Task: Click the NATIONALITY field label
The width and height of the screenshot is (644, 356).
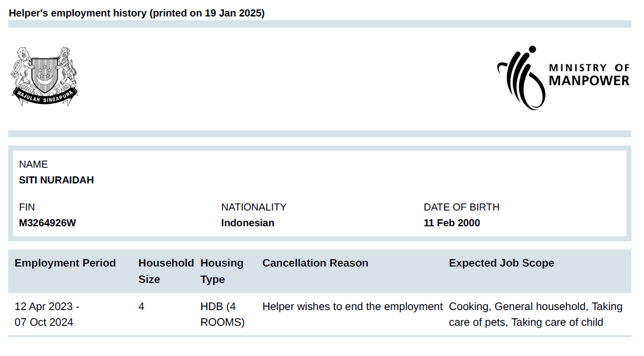Action: [x=254, y=207]
